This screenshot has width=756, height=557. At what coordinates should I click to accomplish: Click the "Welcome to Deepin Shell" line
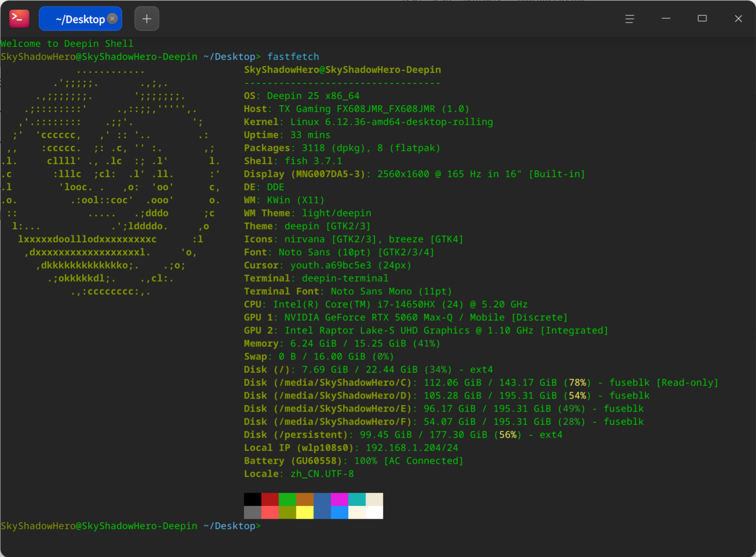(67, 43)
